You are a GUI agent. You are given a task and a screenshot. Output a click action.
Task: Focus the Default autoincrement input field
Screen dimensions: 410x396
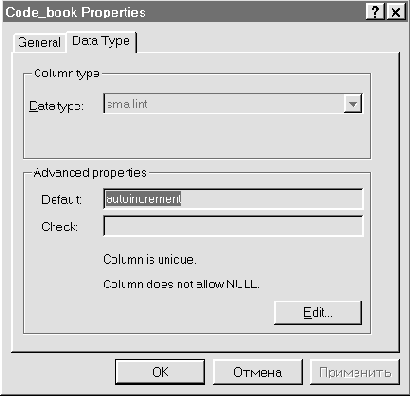(x=233, y=199)
